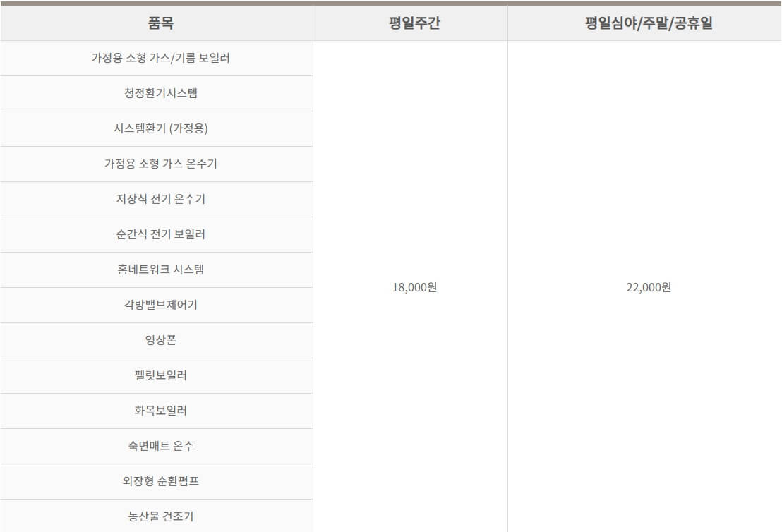This screenshot has width=782, height=532.
Task: Click the 가정용 소형 가스 온수기 row
Action: click(157, 164)
